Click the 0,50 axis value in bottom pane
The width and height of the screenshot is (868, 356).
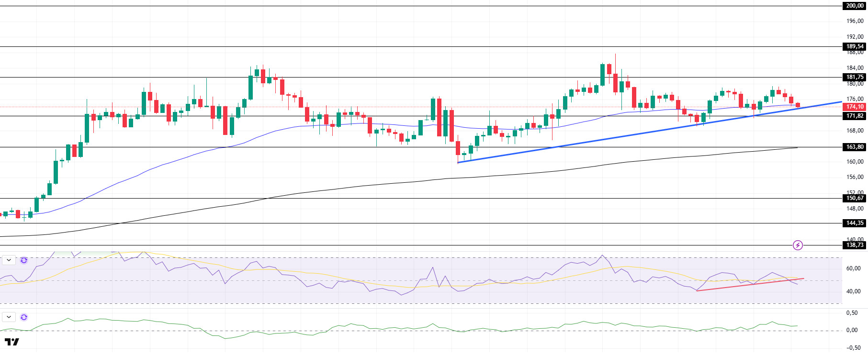[x=852, y=313]
